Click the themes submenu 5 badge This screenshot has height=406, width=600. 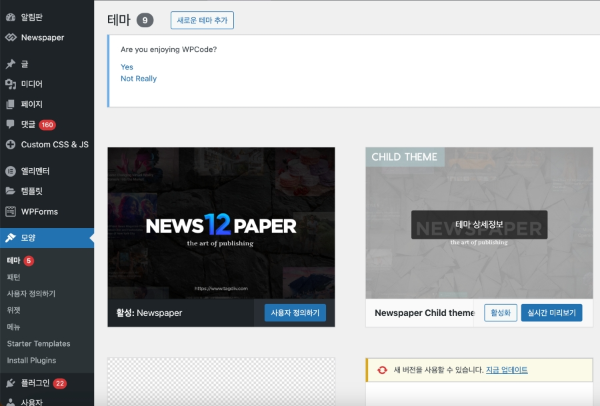(x=29, y=261)
